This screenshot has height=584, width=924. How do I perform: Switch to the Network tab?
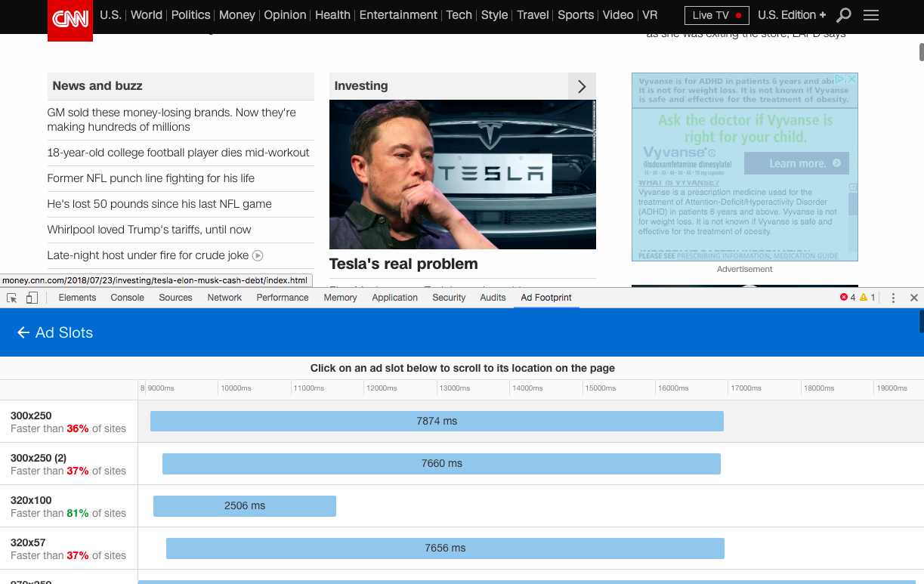tap(224, 298)
